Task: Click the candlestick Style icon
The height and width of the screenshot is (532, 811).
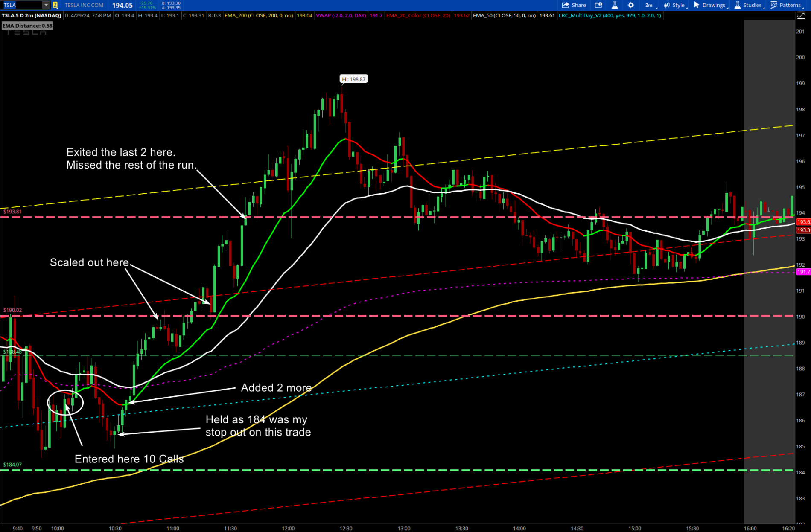Action: pyautogui.click(x=667, y=5)
